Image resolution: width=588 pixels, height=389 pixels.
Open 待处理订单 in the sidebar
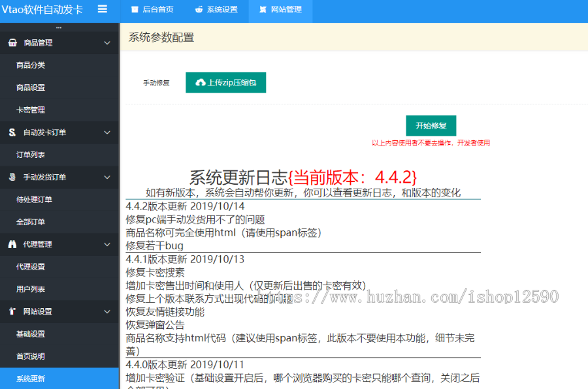[x=59, y=199]
